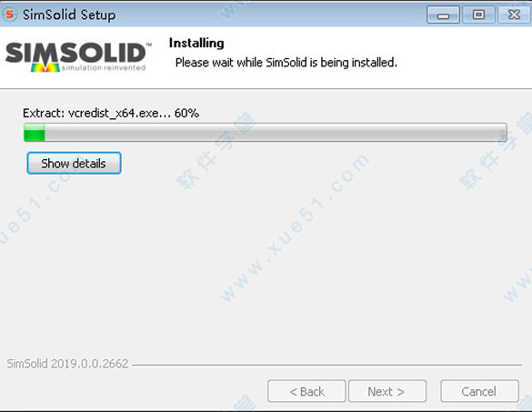Click the 'Extract: vcredist_x64.exe... 60%' status text
Screen dimensions: 532x412
tap(111, 113)
